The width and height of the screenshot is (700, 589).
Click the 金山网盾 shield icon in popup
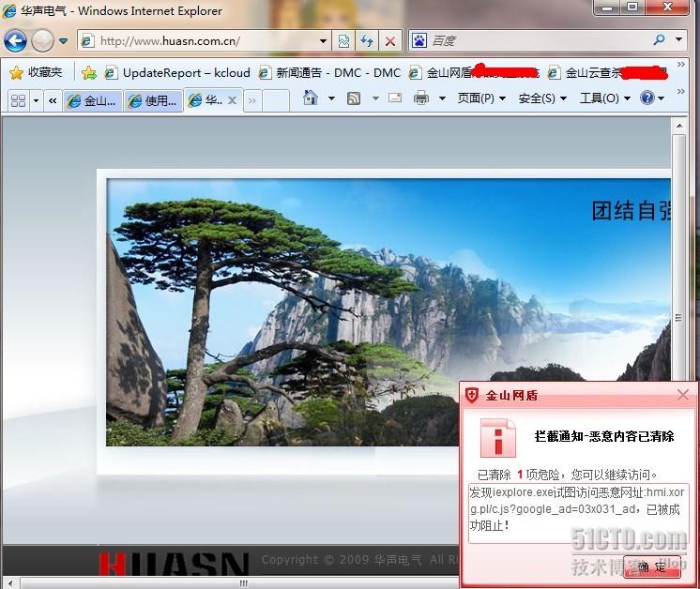pos(471,395)
